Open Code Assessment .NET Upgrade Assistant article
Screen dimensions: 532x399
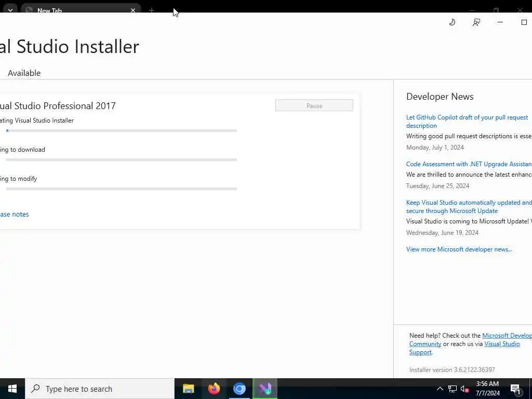tap(469, 164)
